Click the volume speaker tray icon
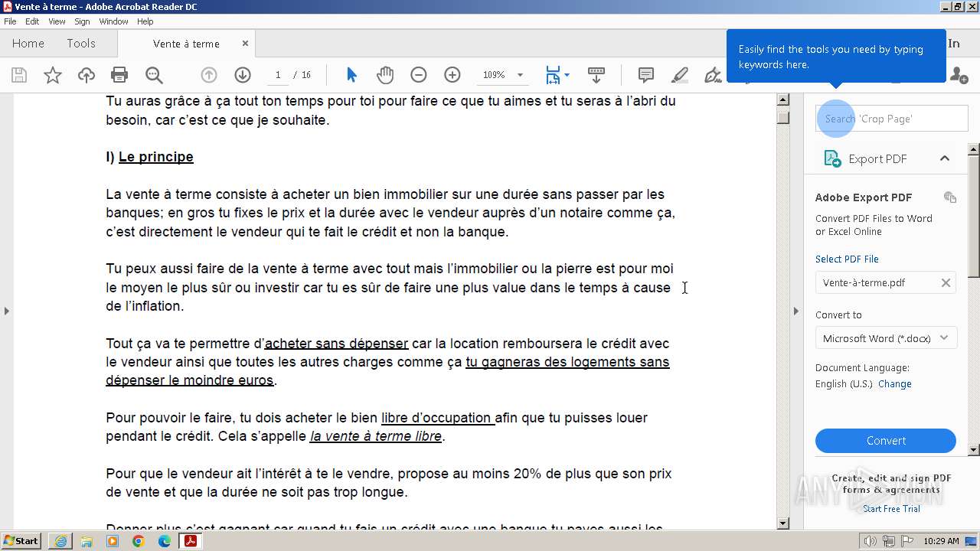Viewport: 980px width, 551px height. [x=871, y=541]
